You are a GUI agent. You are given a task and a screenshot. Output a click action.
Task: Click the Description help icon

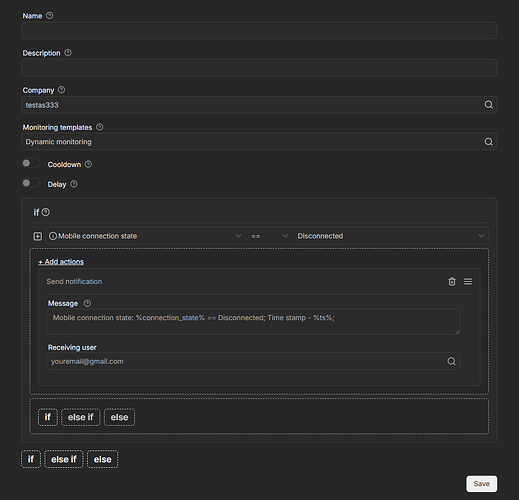(68, 53)
